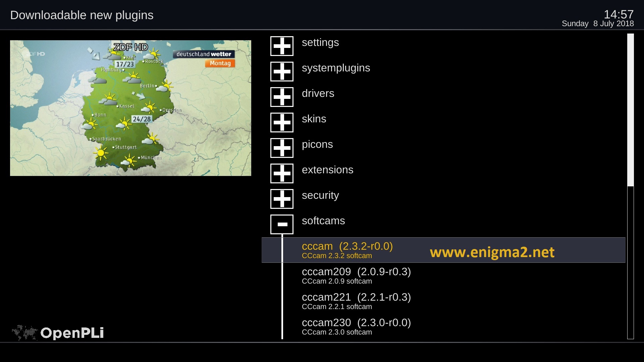The height and width of the screenshot is (362, 644).
Task: Expand the skins category plus icon
Action: [x=282, y=122]
